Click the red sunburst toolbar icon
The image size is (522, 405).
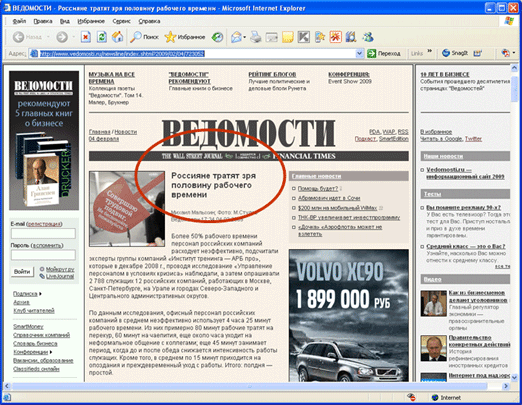pos(335,37)
